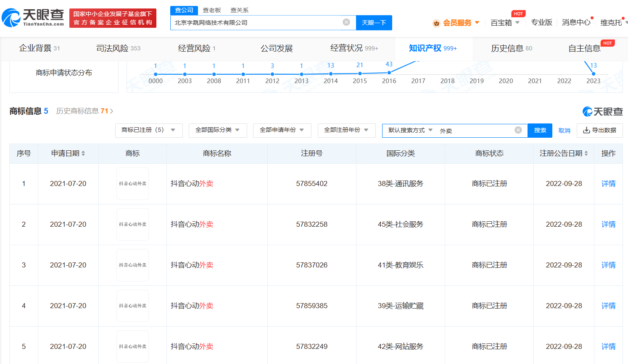628x364 pixels.
Task: Open the 自主信息 tab
Action: 584,48
